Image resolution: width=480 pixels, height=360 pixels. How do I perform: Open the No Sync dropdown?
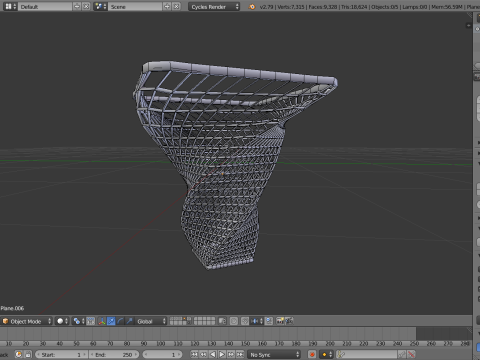[274, 354]
